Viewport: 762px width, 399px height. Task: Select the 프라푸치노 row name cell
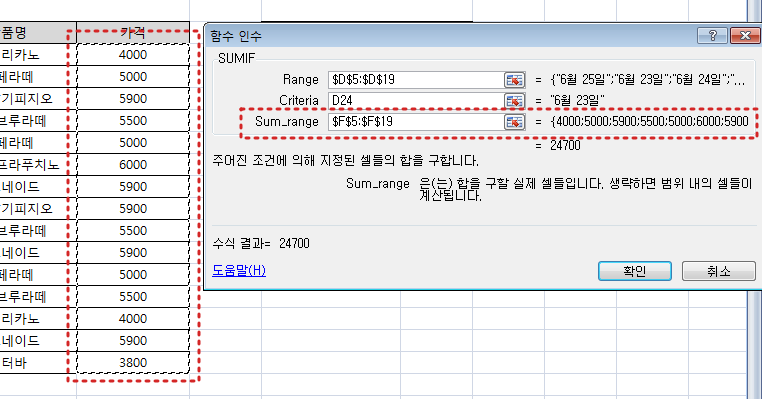[38, 165]
